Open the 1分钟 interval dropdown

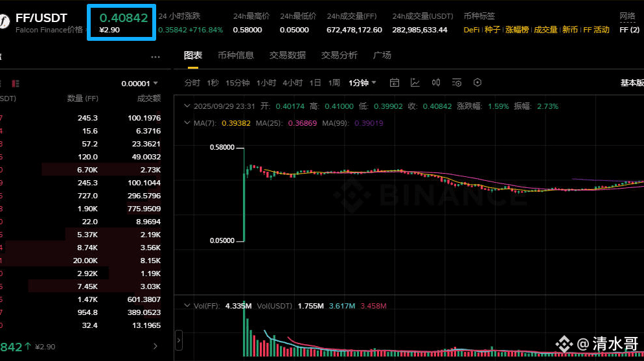click(362, 83)
